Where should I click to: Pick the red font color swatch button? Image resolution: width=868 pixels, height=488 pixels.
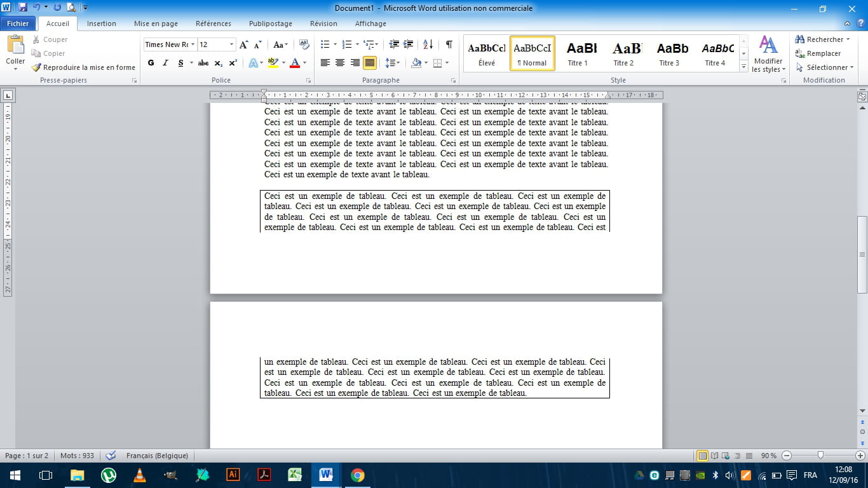click(x=295, y=63)
